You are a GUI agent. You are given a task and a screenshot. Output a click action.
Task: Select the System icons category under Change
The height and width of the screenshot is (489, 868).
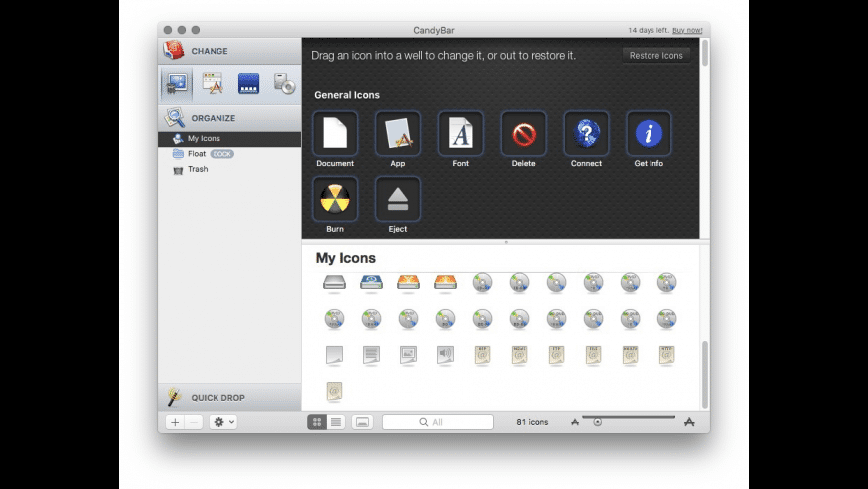[176, 84]
